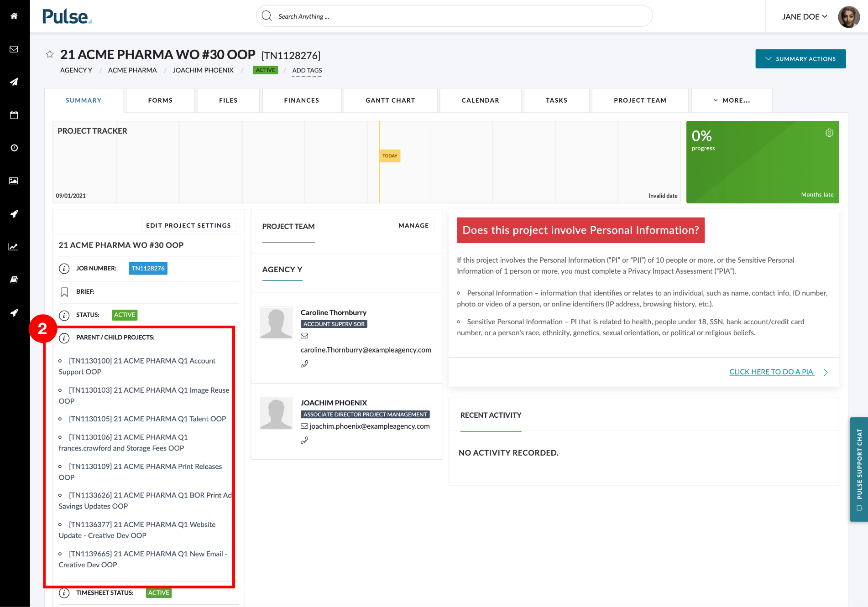The image size is (868, 607).
Task: Click the Joachim Phoenix breadcrumb
Action: pos(203,70)
